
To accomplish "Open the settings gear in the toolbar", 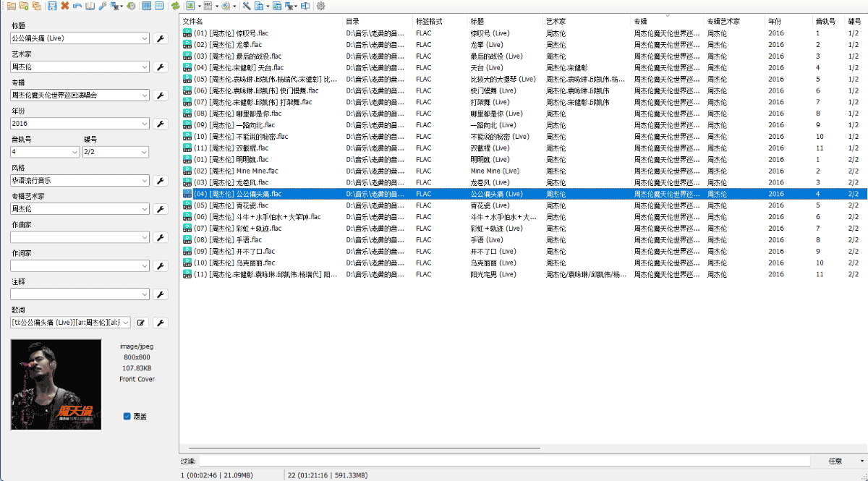I will pos(320,6).
